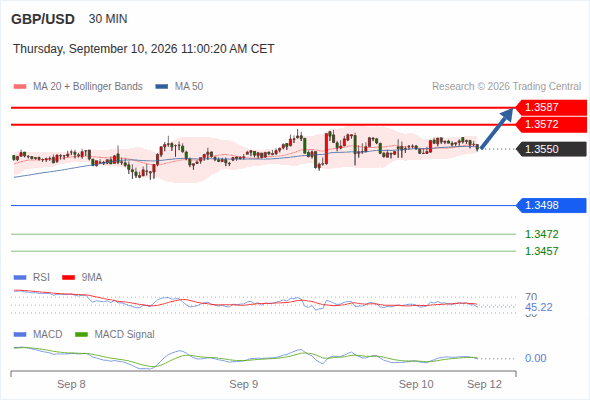
Task: Click the 9MA legend label
Action: click(92, 278)
